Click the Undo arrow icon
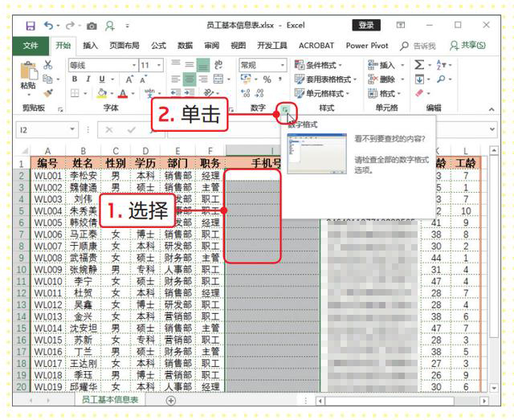 click(50, 26)
